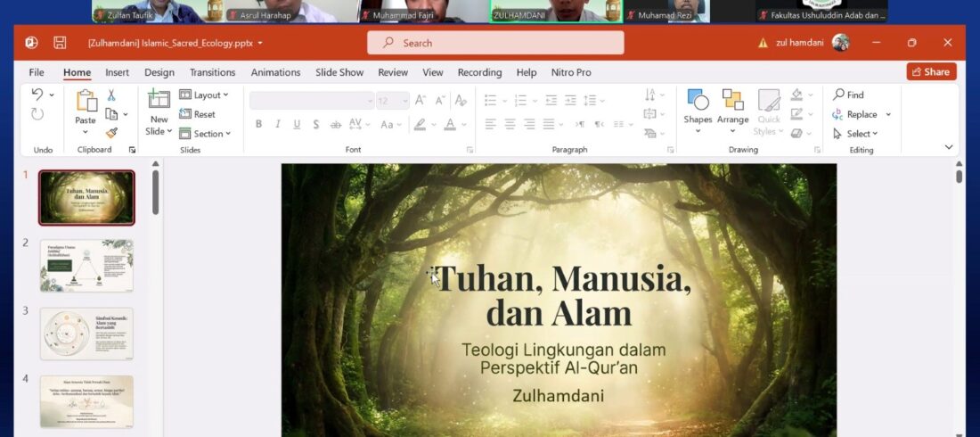This screenshot has height=437, width=980.
Task: Select the Format Painter brush
Action: pyautogui.click(x=111, y=133)
